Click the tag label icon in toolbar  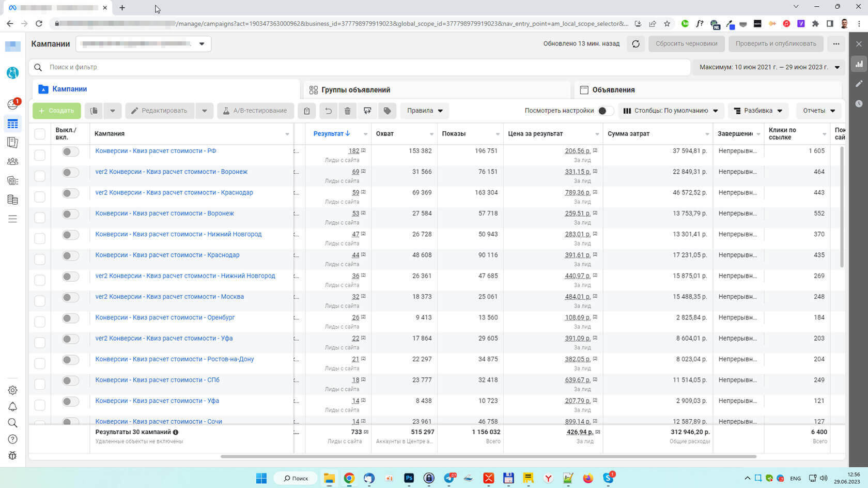(x=387, y=111)
